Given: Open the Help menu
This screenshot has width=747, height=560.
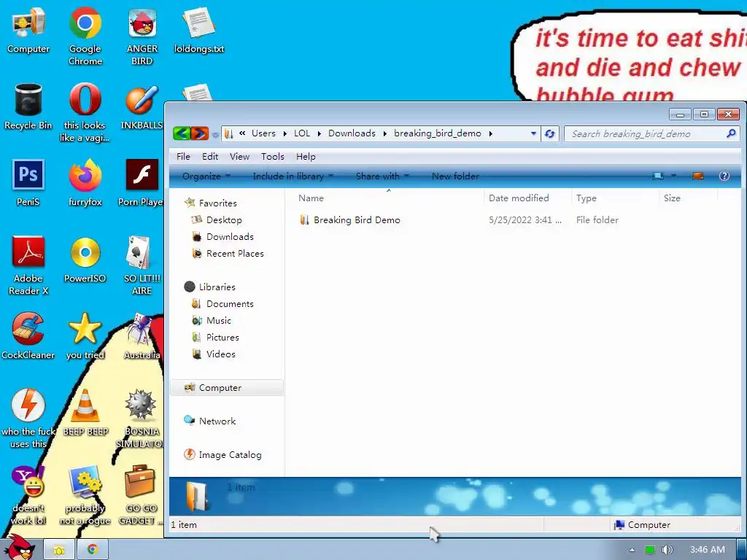Looking at the screenshot, I should point(306,157).
